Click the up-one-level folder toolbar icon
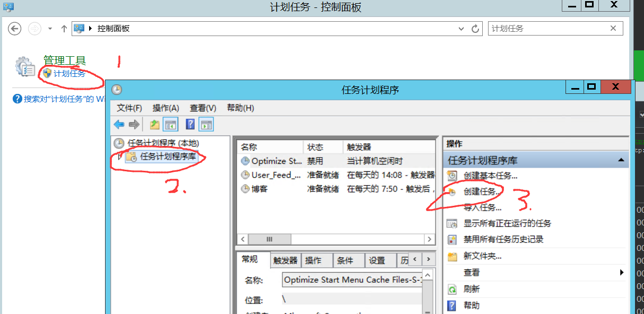This screenshot has height=314, width=644. tap(154, 125)
